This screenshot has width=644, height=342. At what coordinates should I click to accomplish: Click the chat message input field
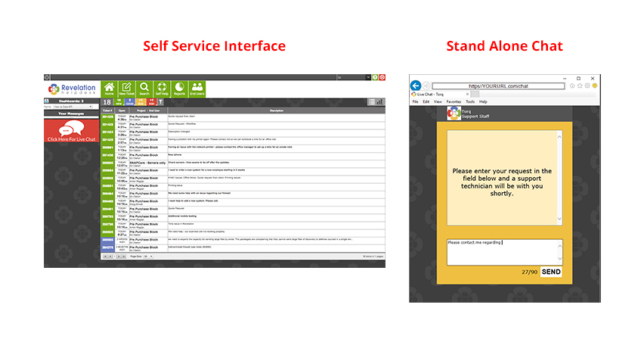coord(505,252)
